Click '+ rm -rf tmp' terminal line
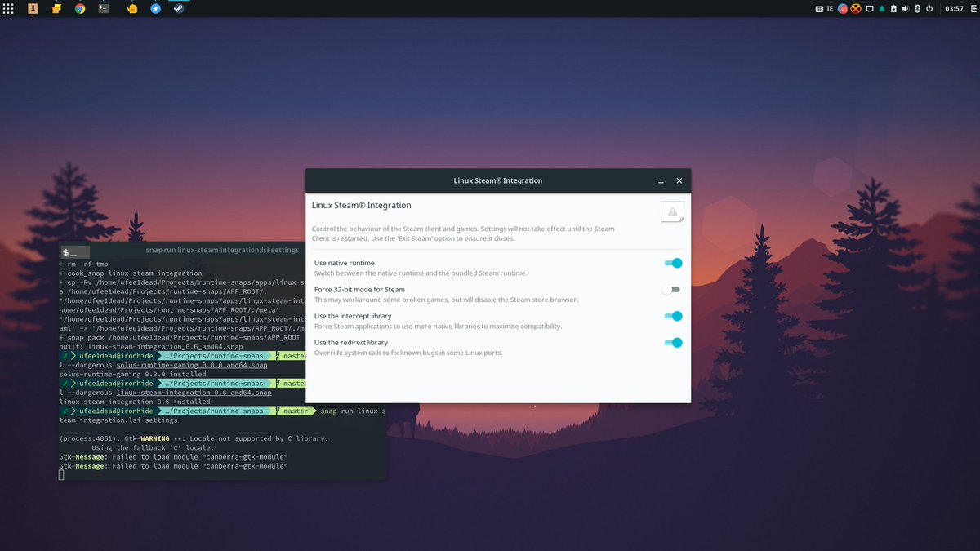 [83, 264]
